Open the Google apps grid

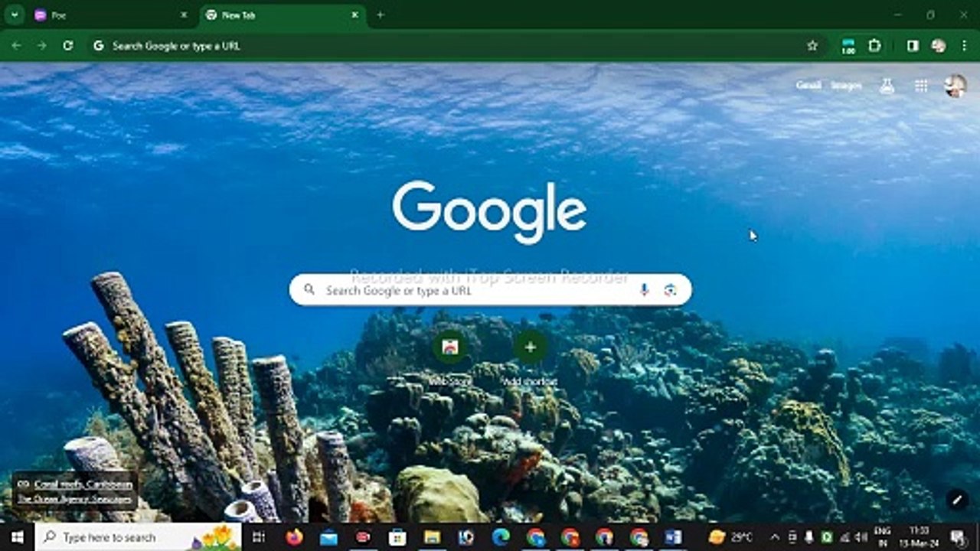pos(921,86)
